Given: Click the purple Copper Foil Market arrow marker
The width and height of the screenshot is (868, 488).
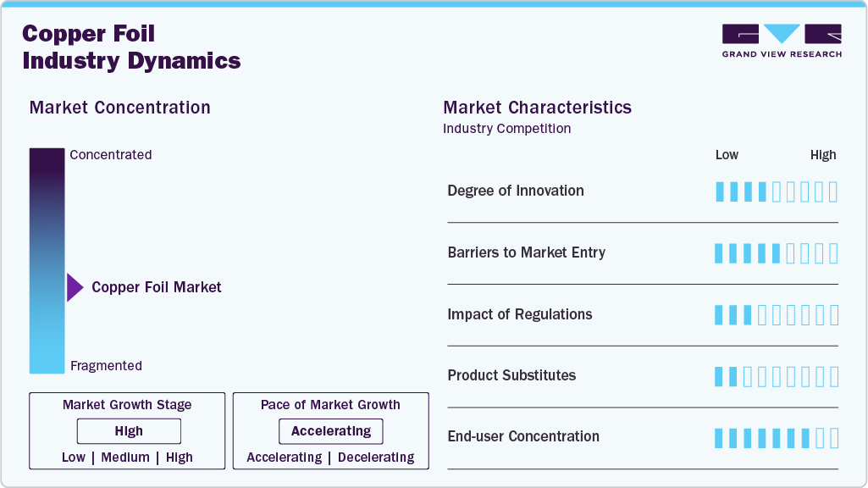Looking at the screenshot, I should click(75, 288).
